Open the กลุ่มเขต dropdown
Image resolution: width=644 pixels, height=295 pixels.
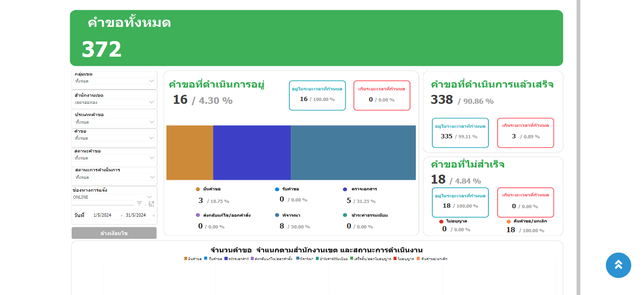pos(115,81)
